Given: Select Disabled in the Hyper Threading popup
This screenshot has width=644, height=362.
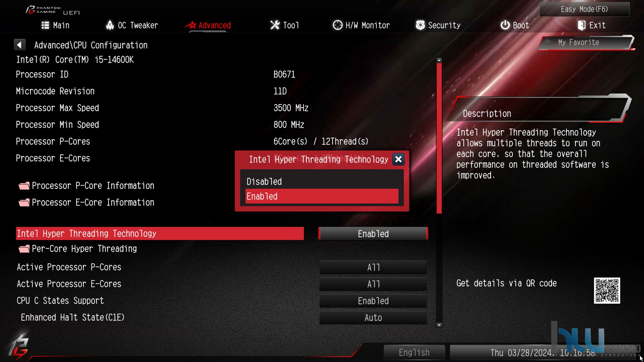Looking at the screenshot, I should (322, 182).
